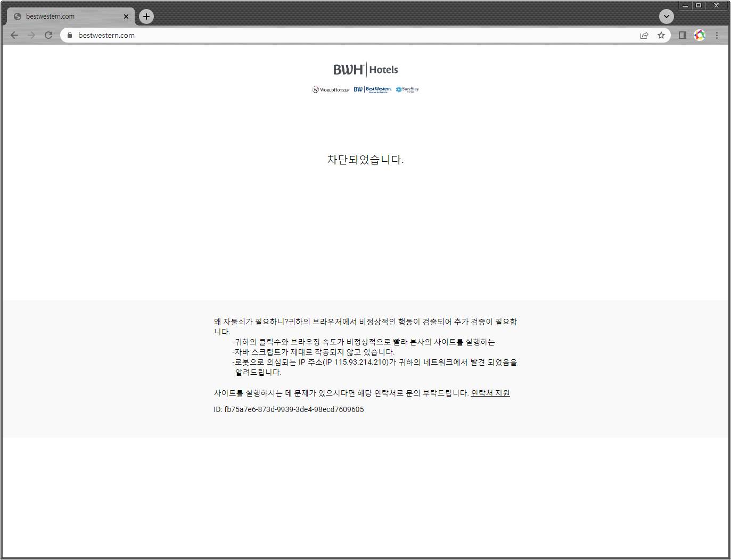Bookmark this page with the star icon
Screen dimensions: 731x560
coord(661,35)
